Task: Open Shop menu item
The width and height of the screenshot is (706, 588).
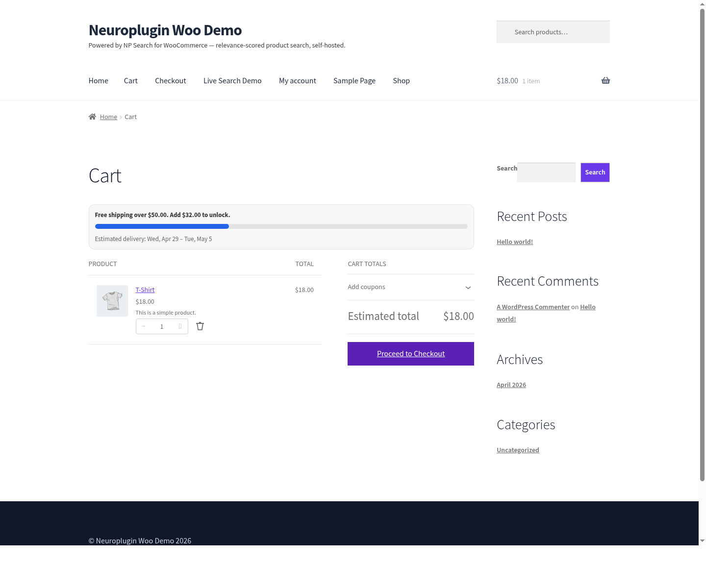Action: [x=402, y=81]
